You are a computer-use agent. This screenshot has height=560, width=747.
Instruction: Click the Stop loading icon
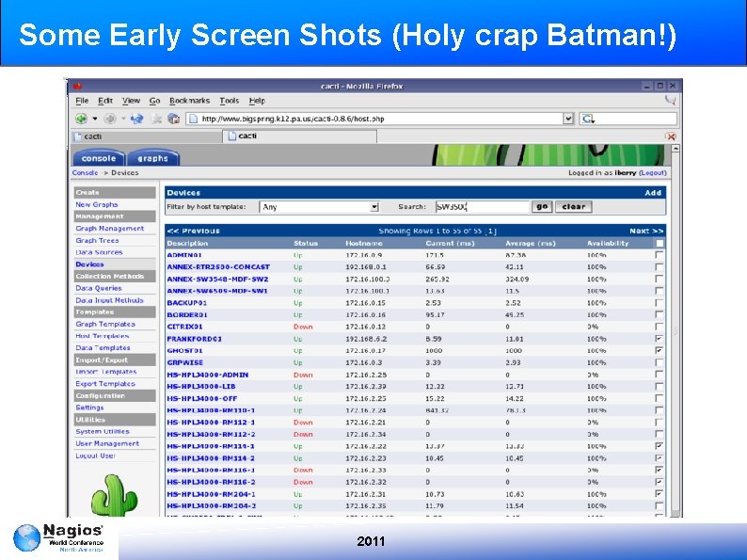[x=156, y=119]
